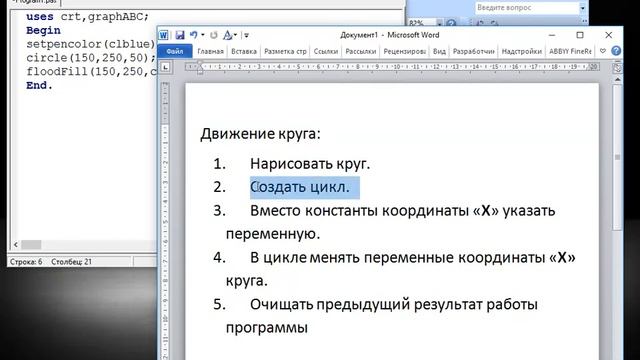640x360 pixels.
Task: Switch to the Вид ribbon tab
Action: 439,51
